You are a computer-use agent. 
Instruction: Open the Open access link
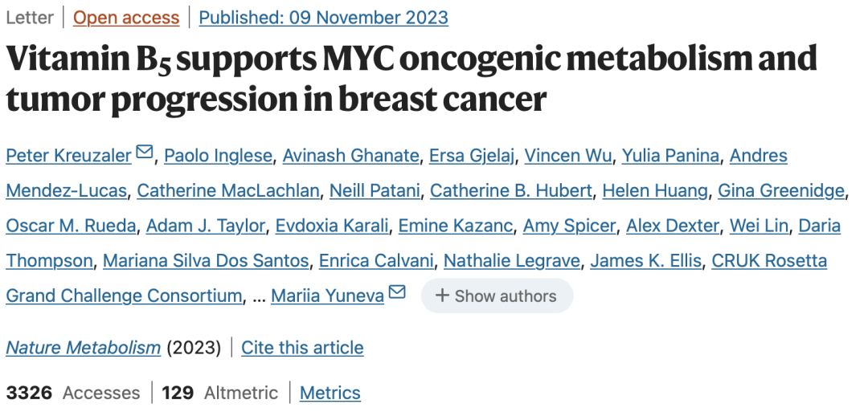click(126, 18)
